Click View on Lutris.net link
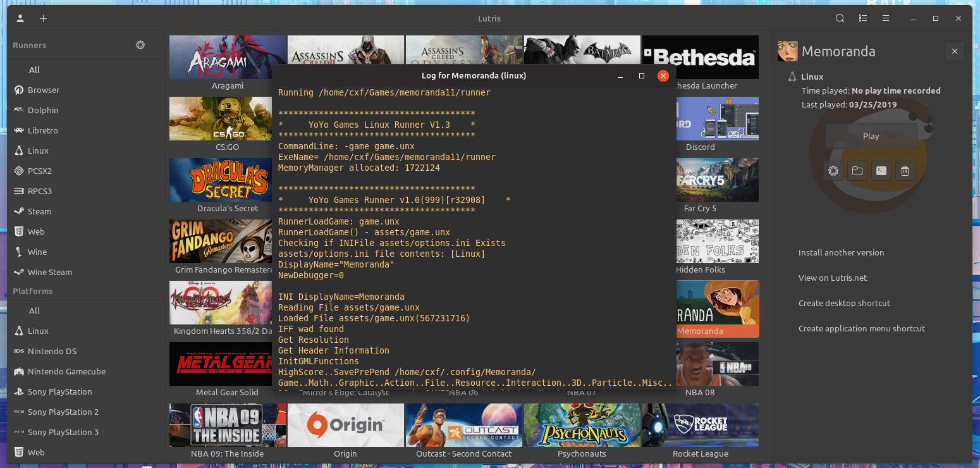980x468 pixels. (x=833, y=278)
